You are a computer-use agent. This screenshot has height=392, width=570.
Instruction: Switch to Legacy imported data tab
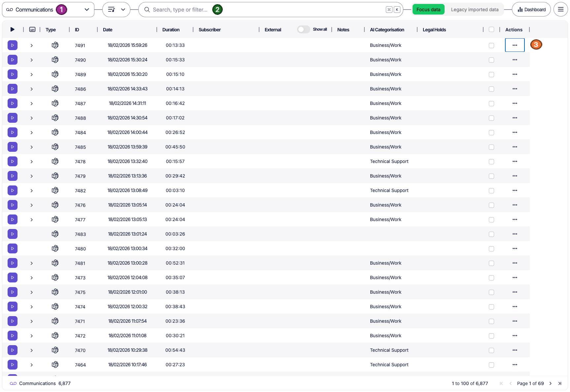click(475, 10)
